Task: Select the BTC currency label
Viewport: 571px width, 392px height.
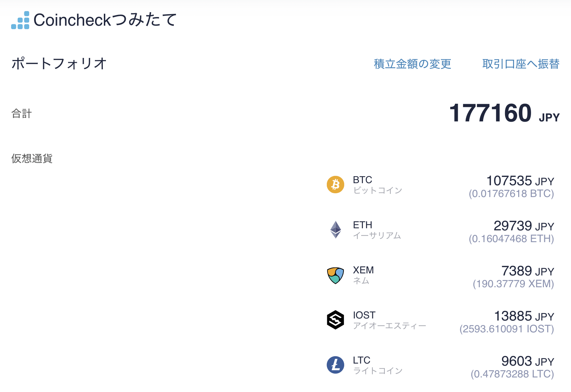Action: 362,180
